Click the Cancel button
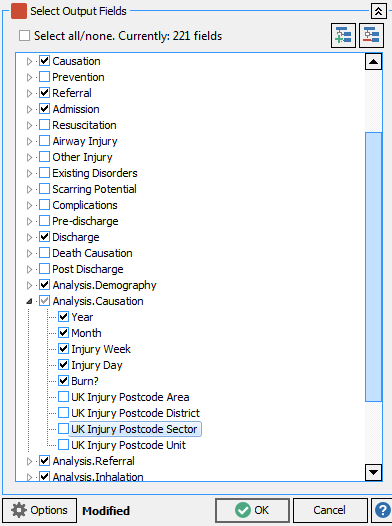 (x=330, y=510)
